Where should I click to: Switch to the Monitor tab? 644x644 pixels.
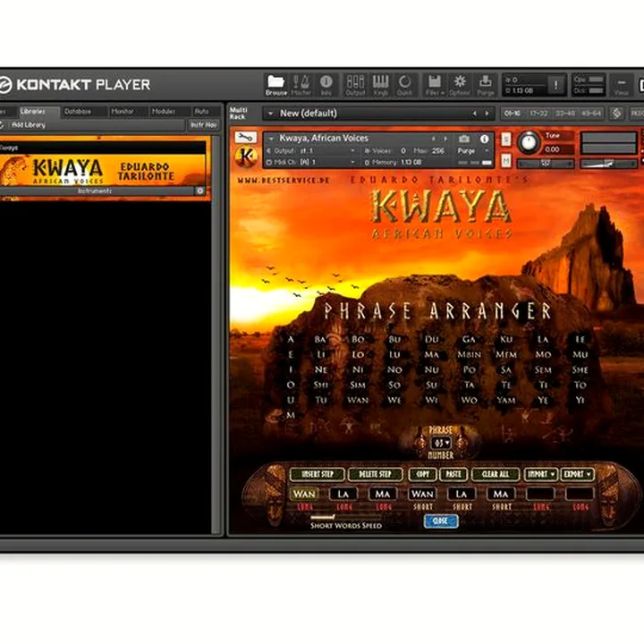tap(123, 111)
